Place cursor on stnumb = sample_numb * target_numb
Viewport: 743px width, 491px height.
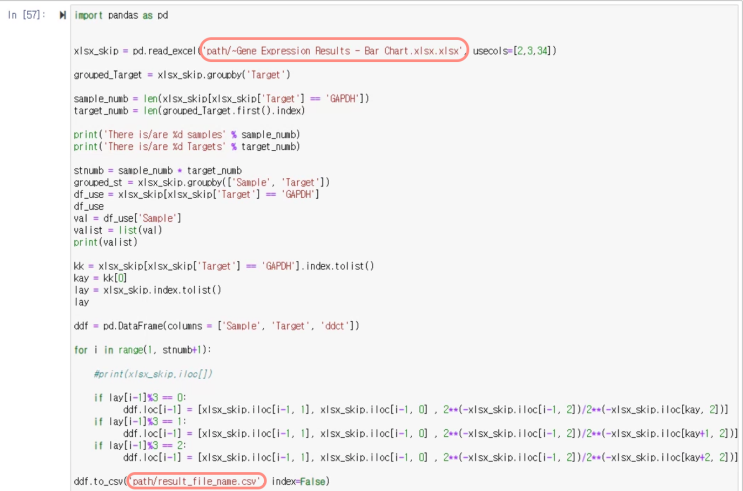158,170
